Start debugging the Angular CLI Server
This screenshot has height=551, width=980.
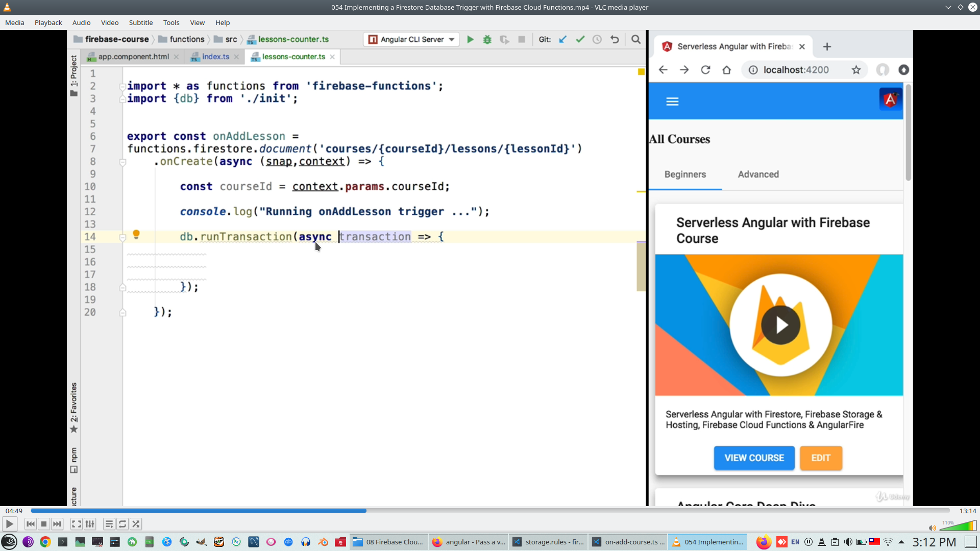487,39
